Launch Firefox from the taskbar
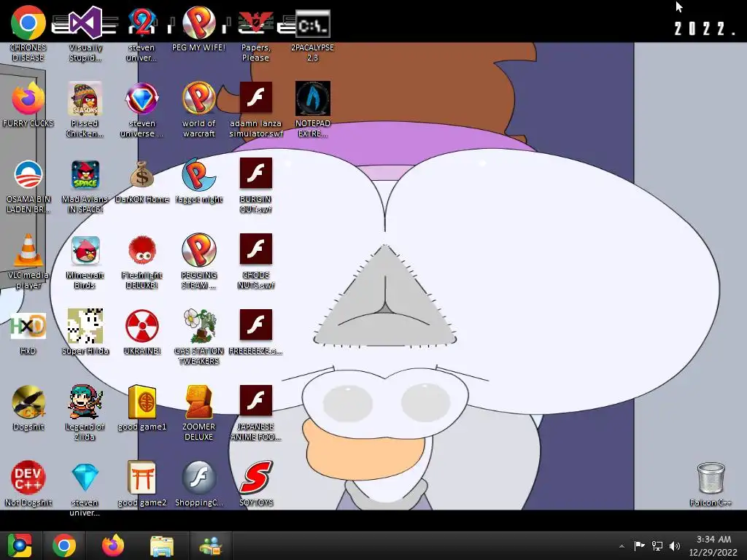 (113, 545)
